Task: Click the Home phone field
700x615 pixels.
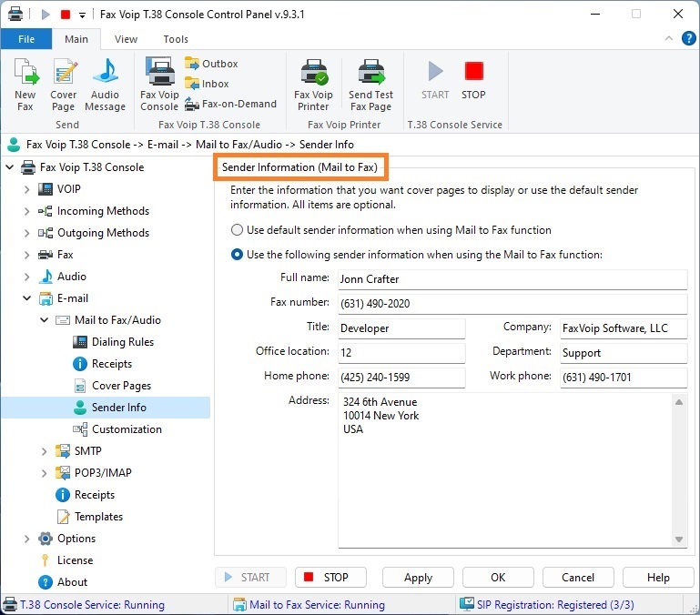Action: point(401,378)
